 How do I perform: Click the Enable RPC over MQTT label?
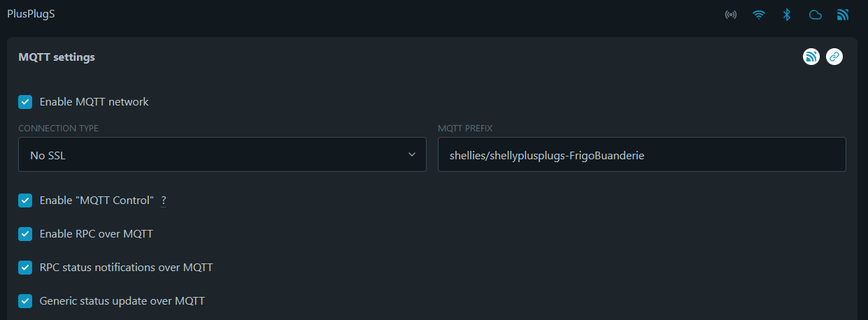(x=96, y=234)
